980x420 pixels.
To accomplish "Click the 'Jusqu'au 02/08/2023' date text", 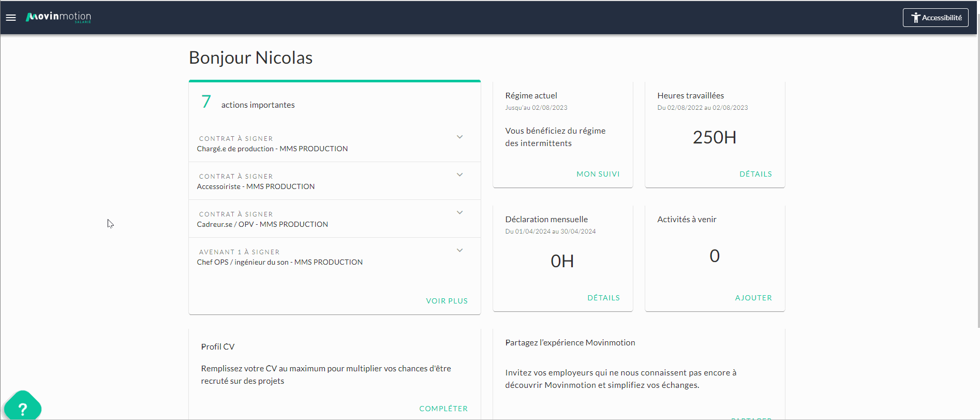I will pyautogui.click(x=536, y=108).
